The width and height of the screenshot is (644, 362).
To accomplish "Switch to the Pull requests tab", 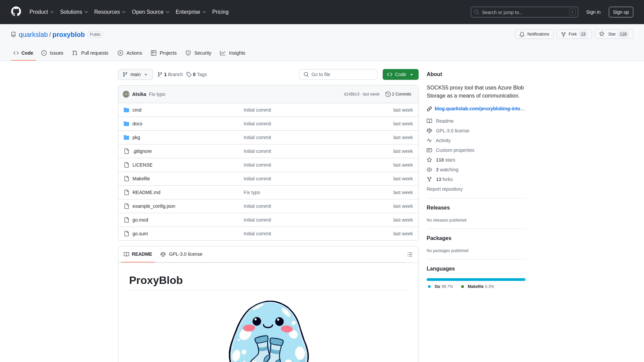I will (90, 53).
